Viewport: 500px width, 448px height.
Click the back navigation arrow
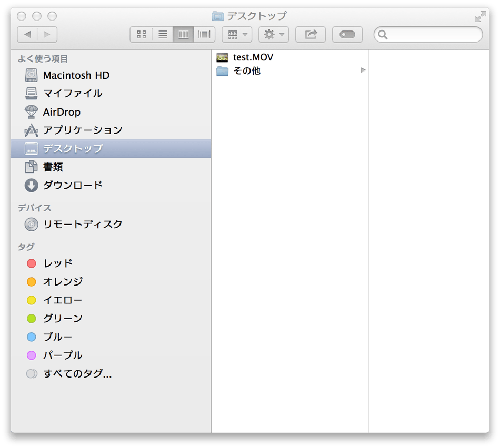(27, 35)
